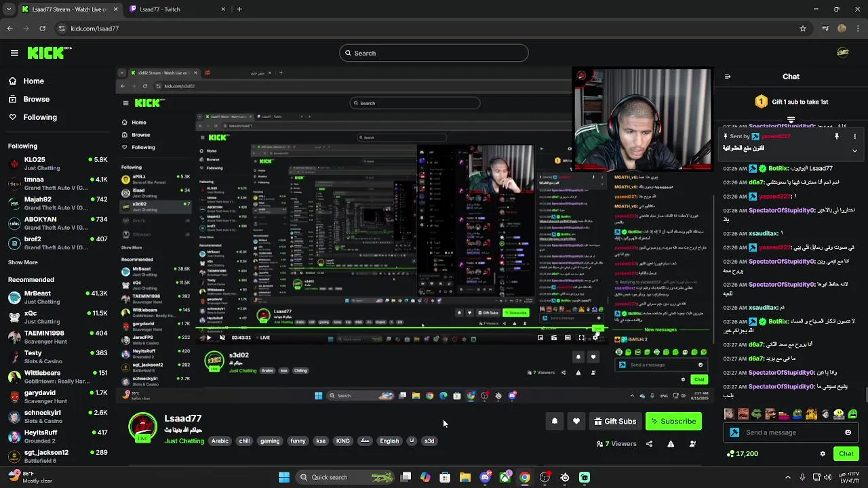
Task: Open recommended channel MrBeast
Action: click(58, 297)
